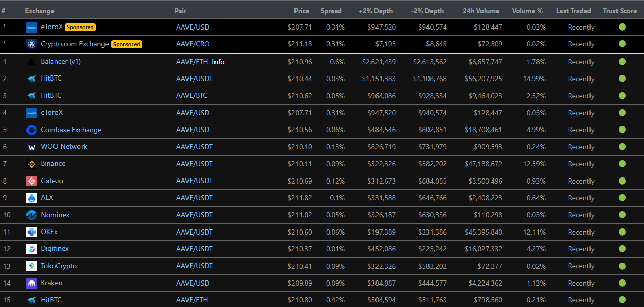This screenshot has width=644, height=307.
Task: Sort by Spread column header
Action: (331, 11)
